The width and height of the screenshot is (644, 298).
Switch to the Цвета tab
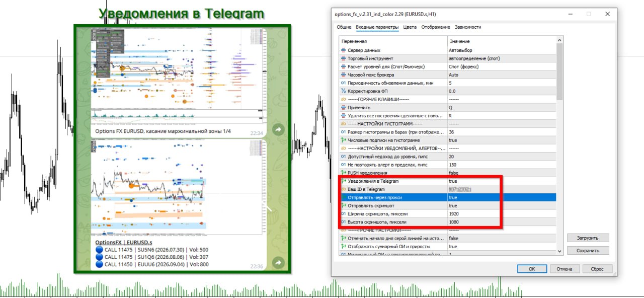410,27
